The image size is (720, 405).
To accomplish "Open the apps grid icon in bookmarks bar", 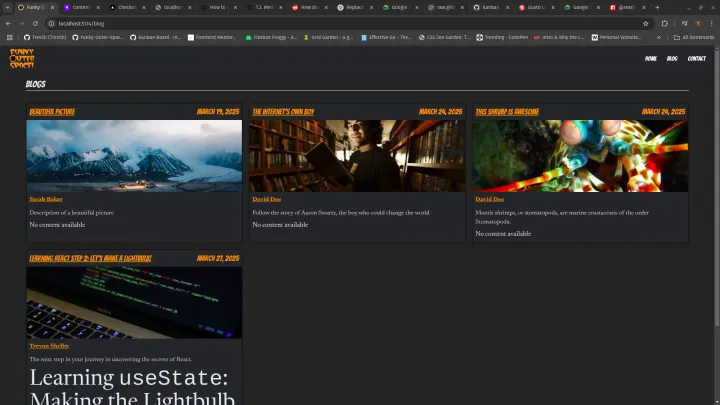I will point(10,37).
